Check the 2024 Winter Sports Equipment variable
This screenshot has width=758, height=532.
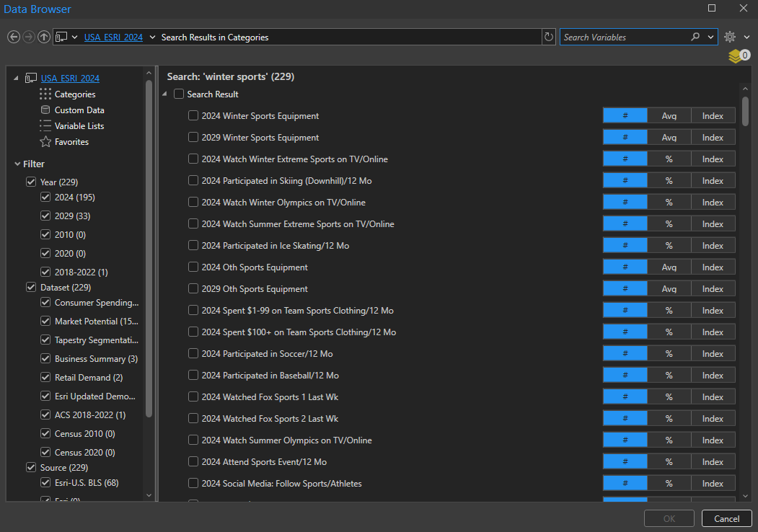(193, 115)
